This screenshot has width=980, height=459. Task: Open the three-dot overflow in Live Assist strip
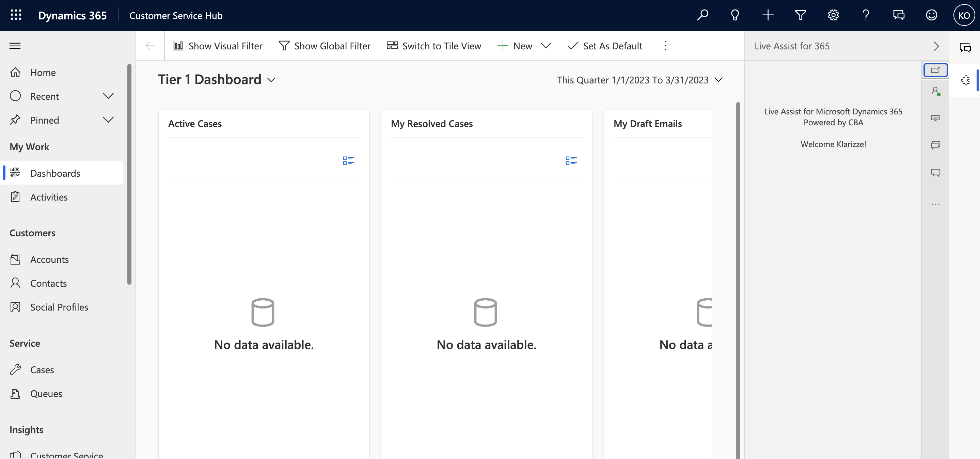[x=935, y=204]
